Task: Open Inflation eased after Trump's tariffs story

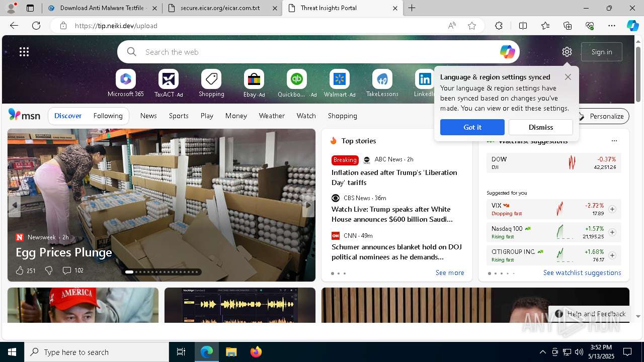Action: click(394, 177)
